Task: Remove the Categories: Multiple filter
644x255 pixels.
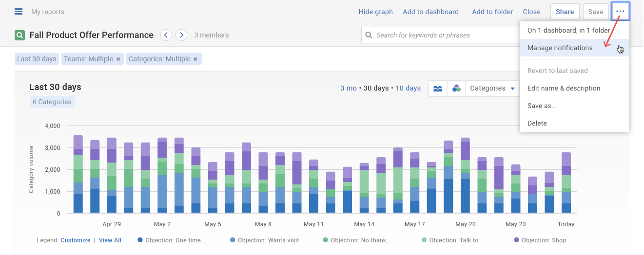Action: (195, 59)
